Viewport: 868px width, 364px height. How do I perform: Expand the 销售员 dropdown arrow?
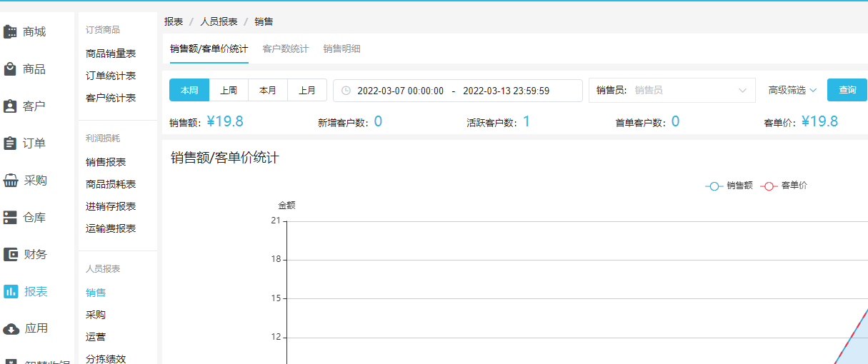(x=742, y=91)
